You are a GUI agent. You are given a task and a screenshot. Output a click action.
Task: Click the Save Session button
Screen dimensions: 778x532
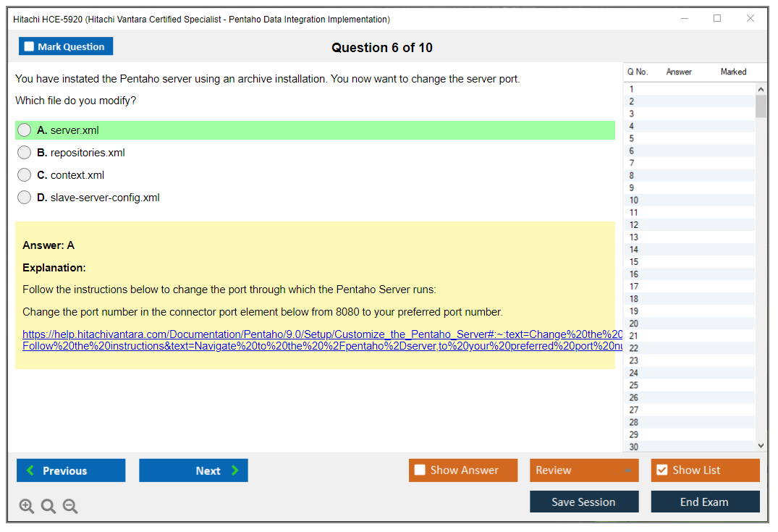[x=584, y=502]
